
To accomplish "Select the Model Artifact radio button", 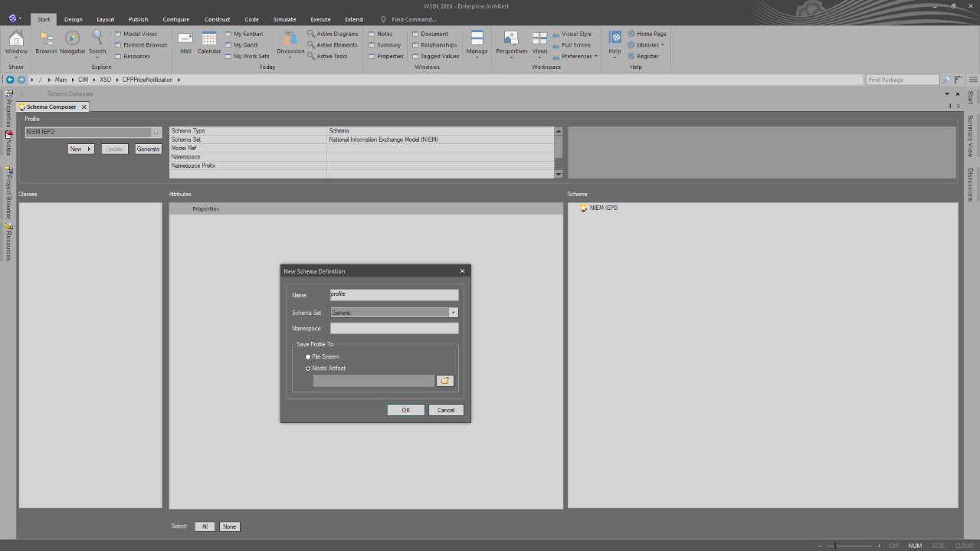I will 308,369.
